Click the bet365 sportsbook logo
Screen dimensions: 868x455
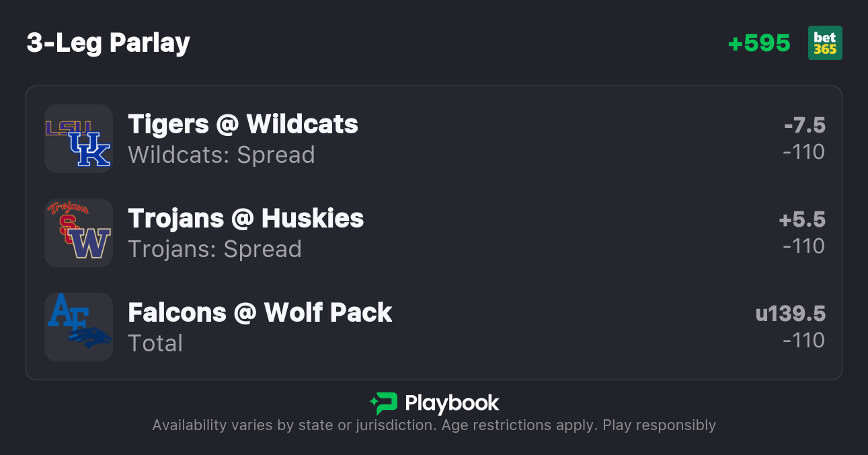coord(825,43)
